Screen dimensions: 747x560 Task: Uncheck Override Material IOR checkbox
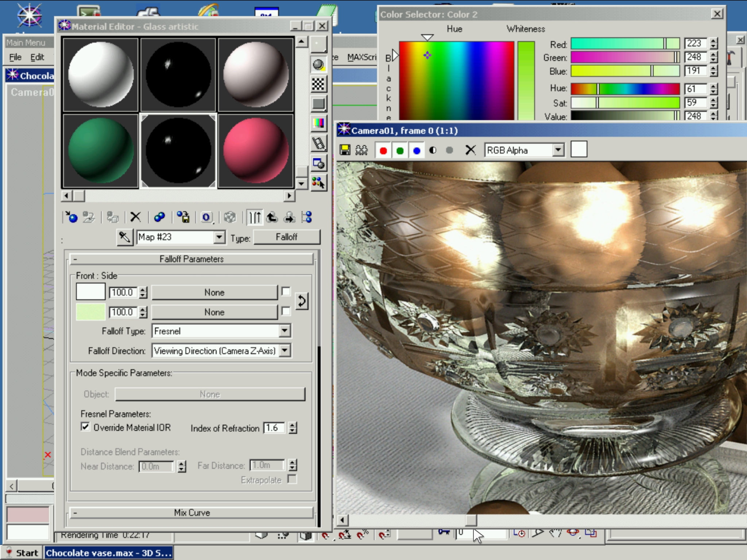point(85,427)
